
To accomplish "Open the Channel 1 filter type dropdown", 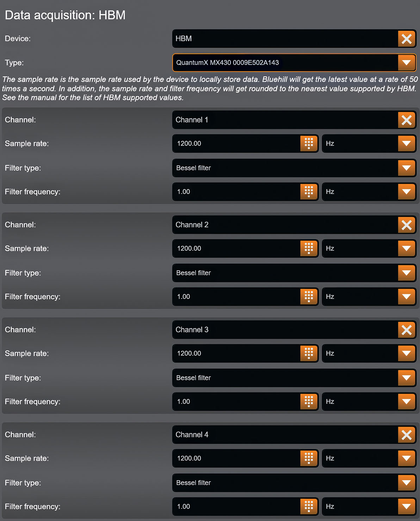I will click(407, 168).
